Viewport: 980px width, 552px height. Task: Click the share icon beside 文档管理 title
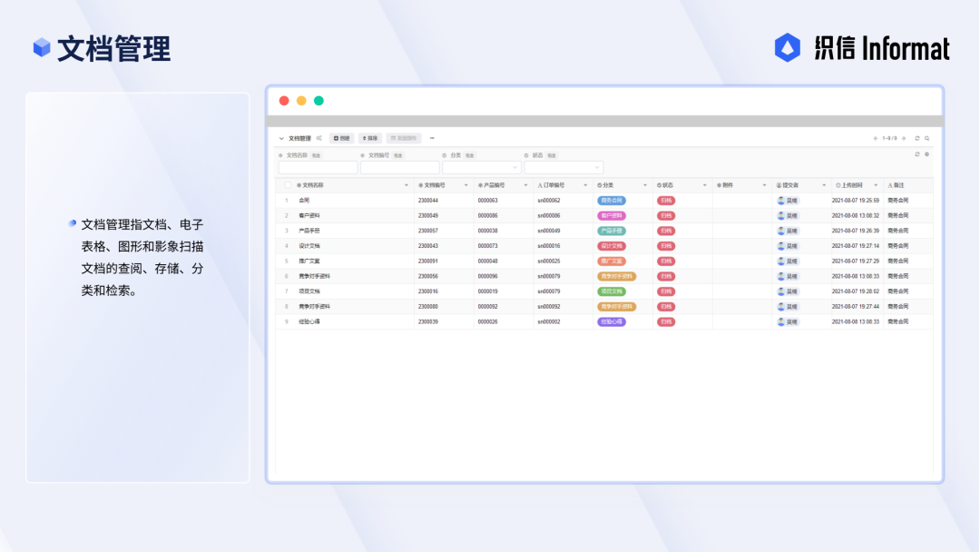[318, 138]
